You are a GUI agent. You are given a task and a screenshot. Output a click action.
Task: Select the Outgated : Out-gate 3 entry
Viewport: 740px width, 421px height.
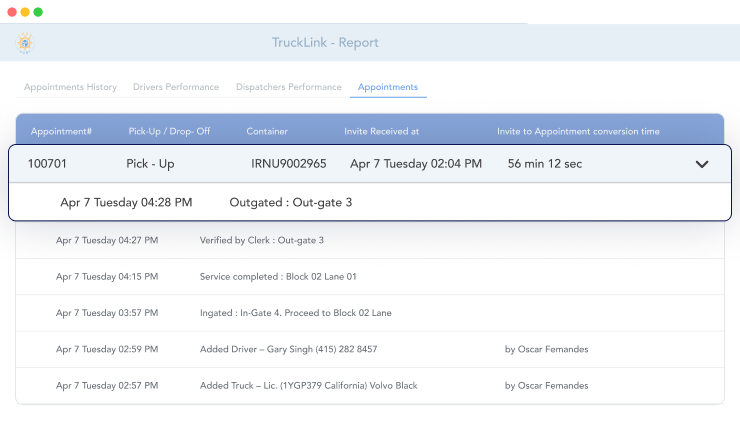point(290,202)
